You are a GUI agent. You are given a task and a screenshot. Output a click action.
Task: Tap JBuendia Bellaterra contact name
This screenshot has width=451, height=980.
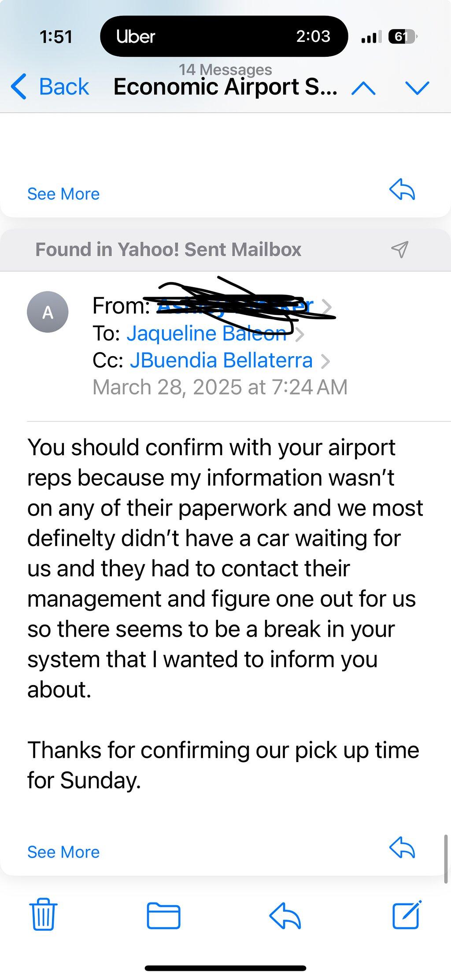point(221,360)
